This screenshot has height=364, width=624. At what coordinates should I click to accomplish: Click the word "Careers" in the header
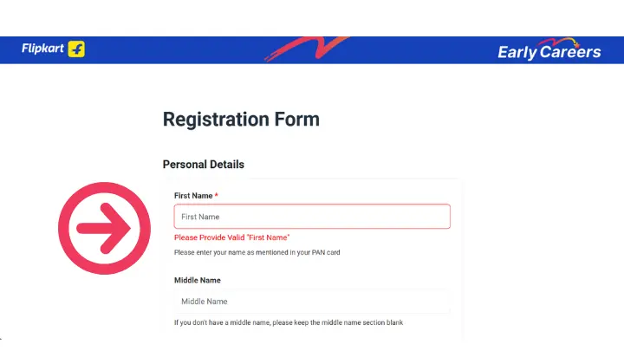click(570, 52)
